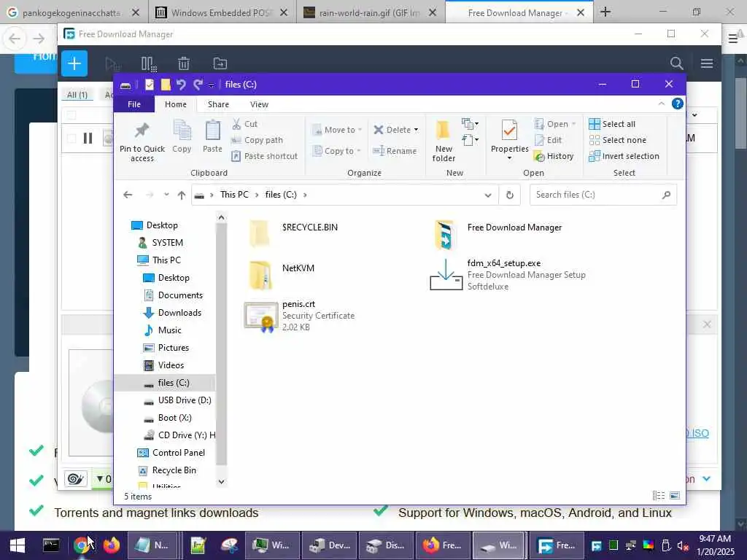Click Pin to Quick access in ribbon

[142, 141]
